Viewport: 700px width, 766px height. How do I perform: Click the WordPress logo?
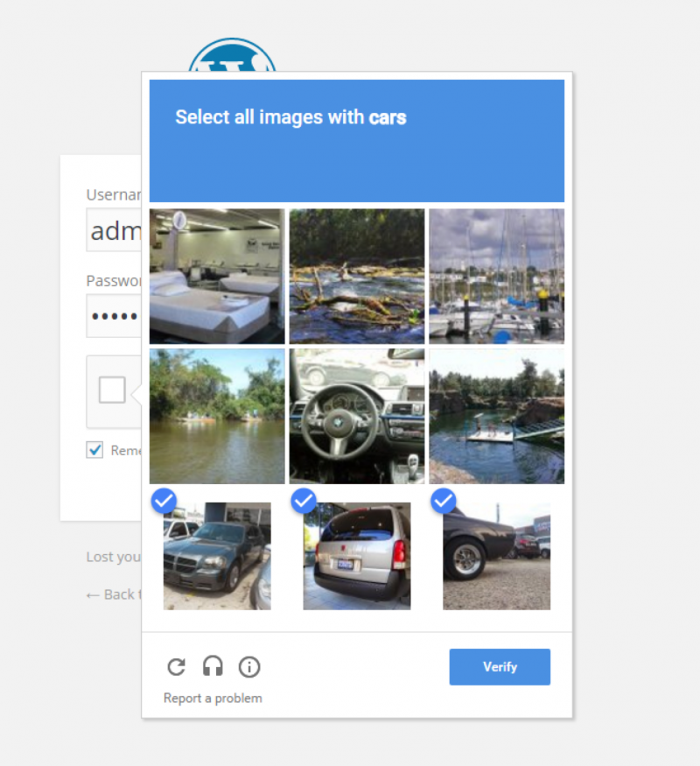click(x=232, y=54)
